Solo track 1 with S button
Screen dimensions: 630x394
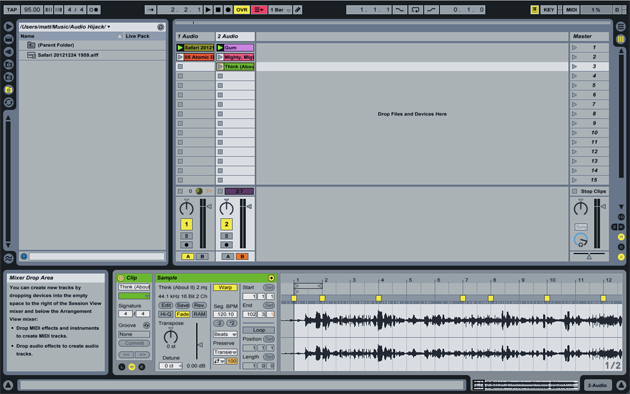coord(186,236)
